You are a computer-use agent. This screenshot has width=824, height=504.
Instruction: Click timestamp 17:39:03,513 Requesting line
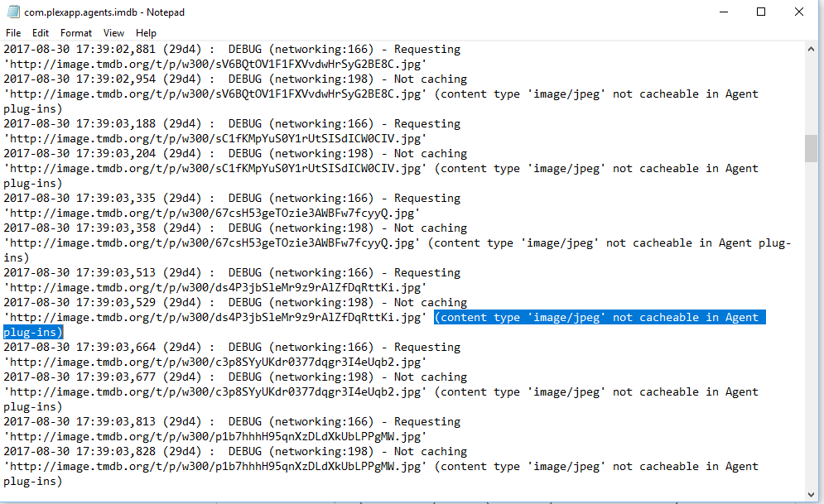(232, 273)
